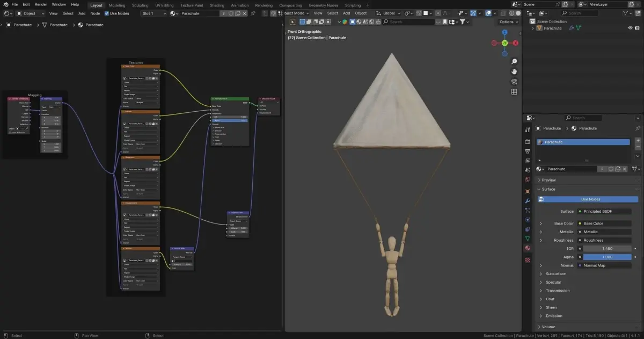The height and width of the screenshot is (339, 644).
Task: Switch to the Shading workspace tab
Action: point(217,5)
